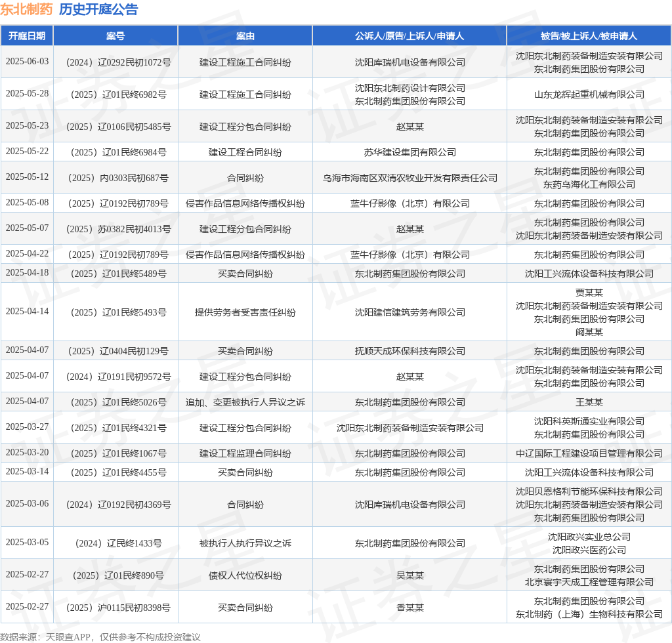
Task: Click case number (2025)辽0106民初5485号
Action: [x=118, y=127]
